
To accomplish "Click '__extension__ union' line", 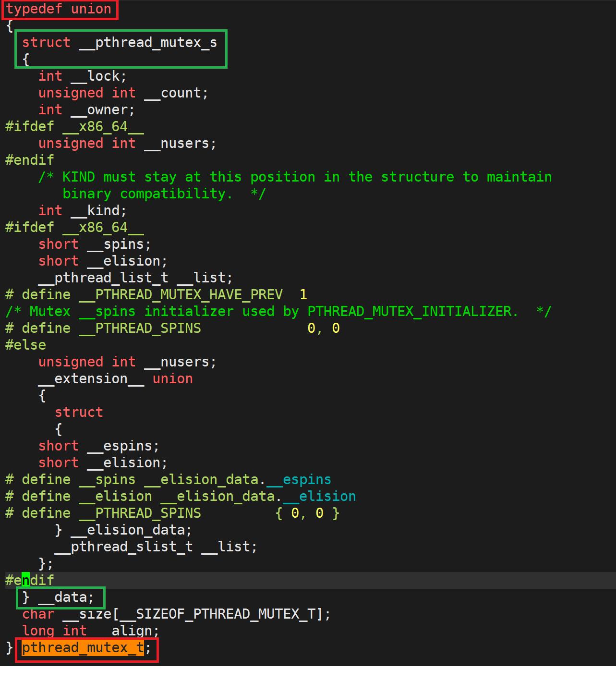I will click(x=115, y=379).
